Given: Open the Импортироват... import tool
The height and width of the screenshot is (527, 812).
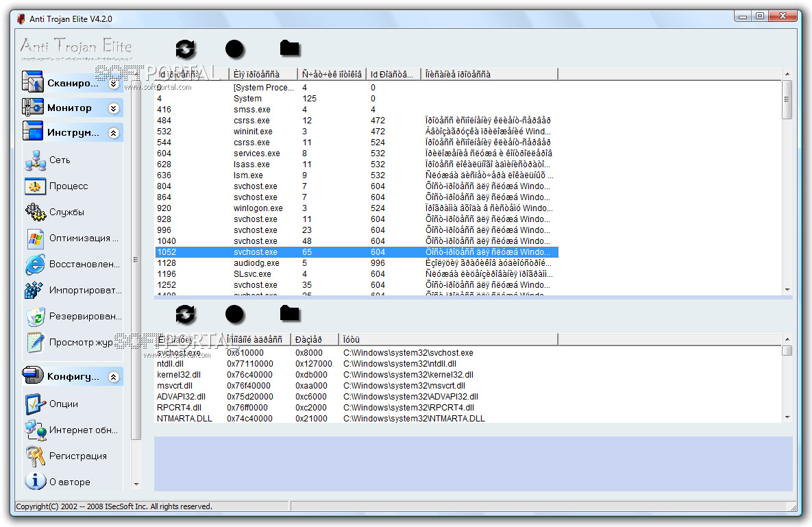Looking at the screenshot, I should [73, 290].
